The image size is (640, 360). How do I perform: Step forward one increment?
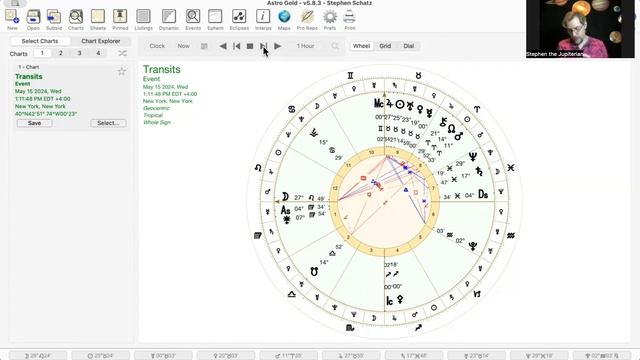point(264,46)
